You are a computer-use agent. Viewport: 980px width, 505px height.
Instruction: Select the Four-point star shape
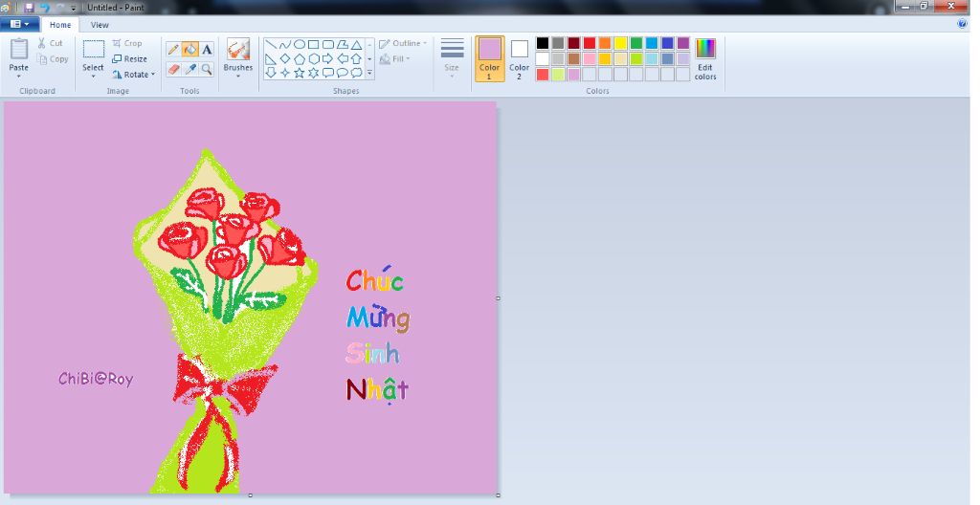pyautogui.click(x=285, y=73)
